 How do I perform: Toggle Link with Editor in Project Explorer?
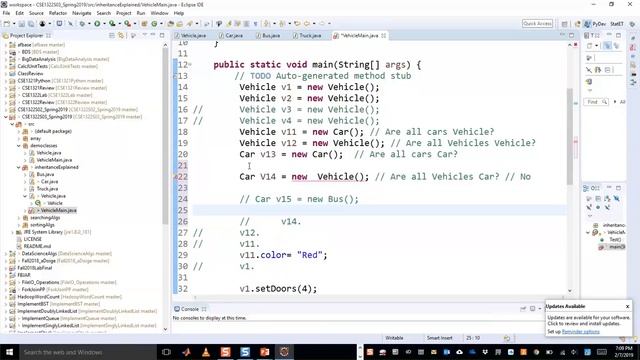[x=121, y=36]
